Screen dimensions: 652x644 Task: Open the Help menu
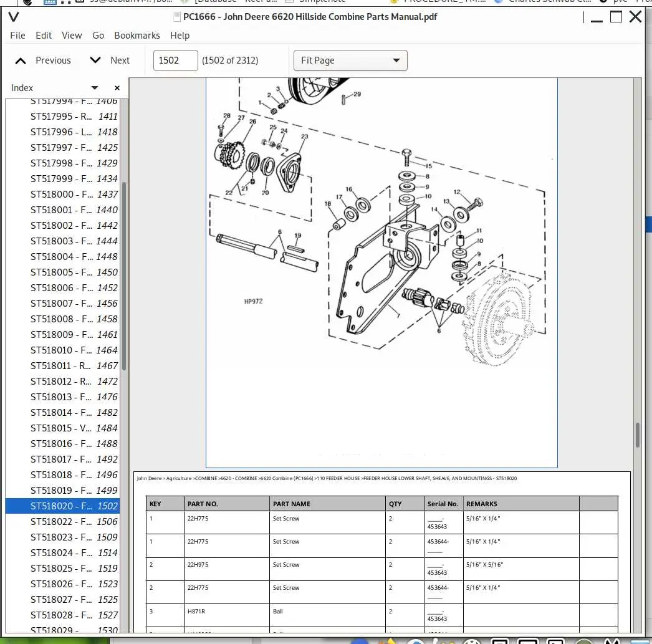click(180, 36)
